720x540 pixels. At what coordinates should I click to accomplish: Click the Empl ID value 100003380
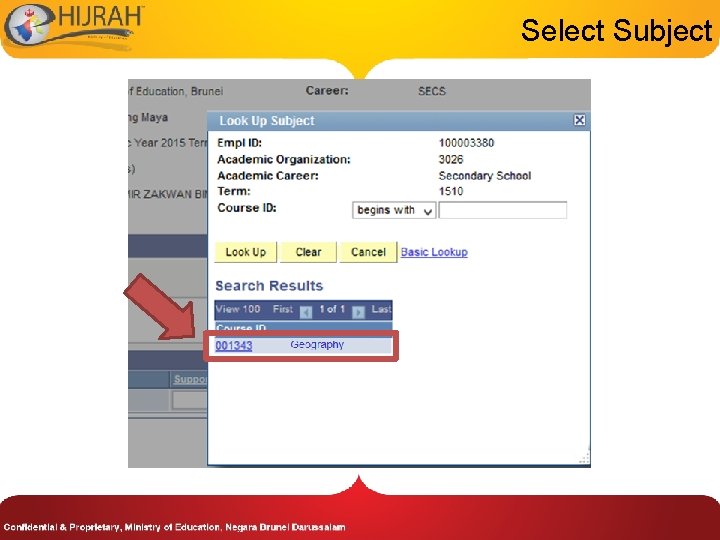coord(466,143)
